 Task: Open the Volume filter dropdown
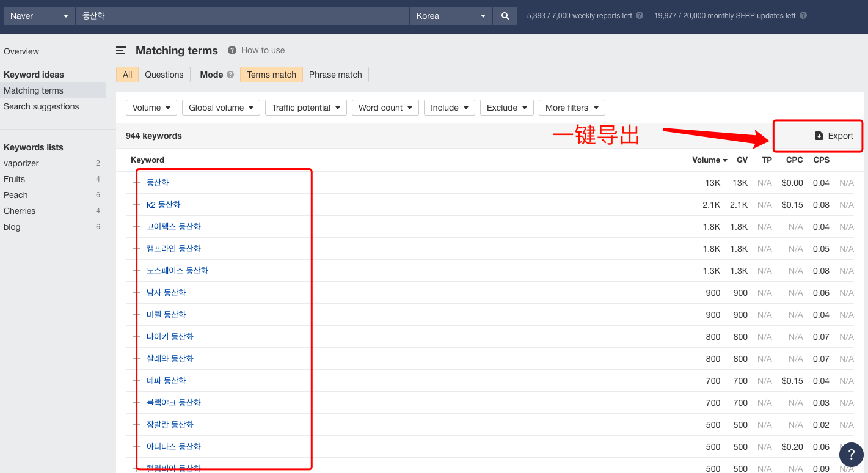[x=151, y=108]
